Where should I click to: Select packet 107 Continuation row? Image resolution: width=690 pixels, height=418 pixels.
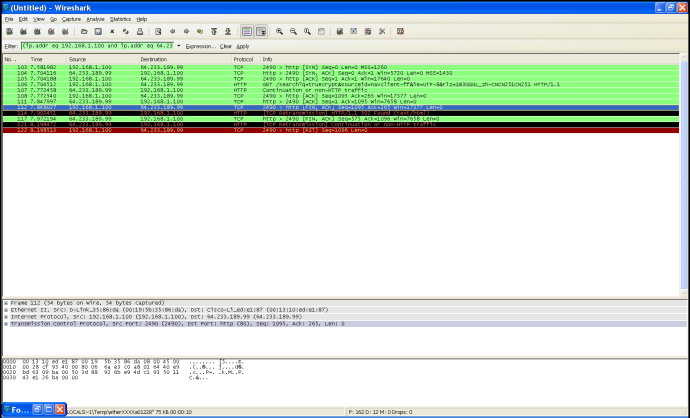click(x=341, y=90)
